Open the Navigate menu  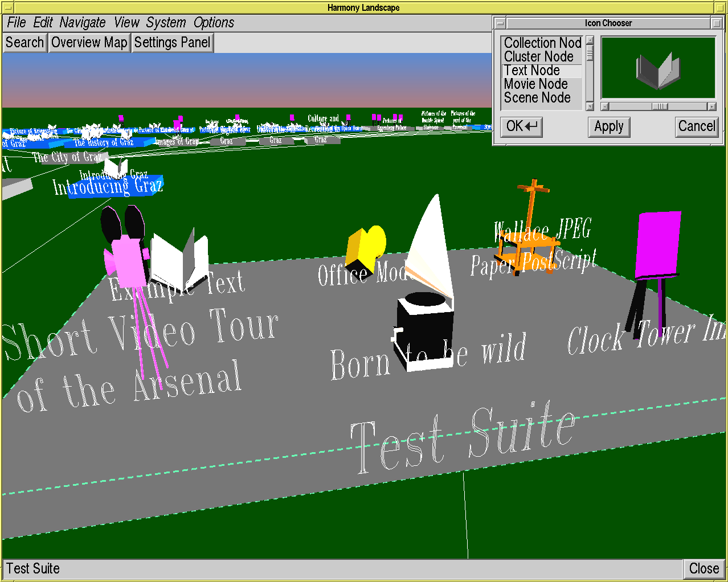tap(83, 23)
